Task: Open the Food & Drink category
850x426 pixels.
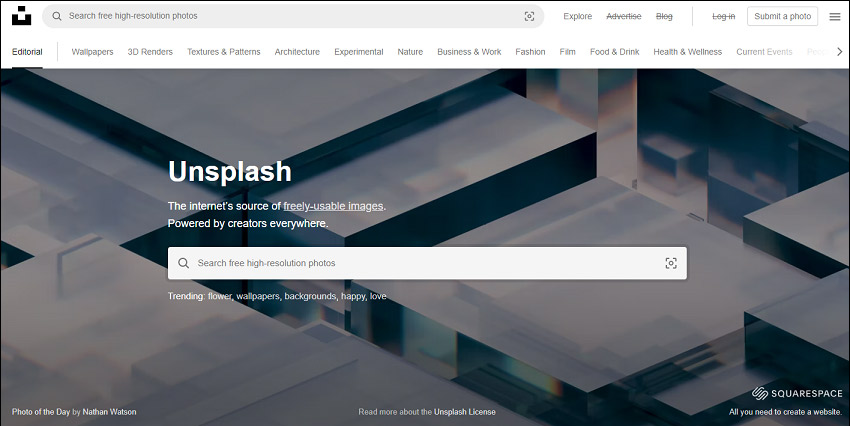Action: pos(614,52)
